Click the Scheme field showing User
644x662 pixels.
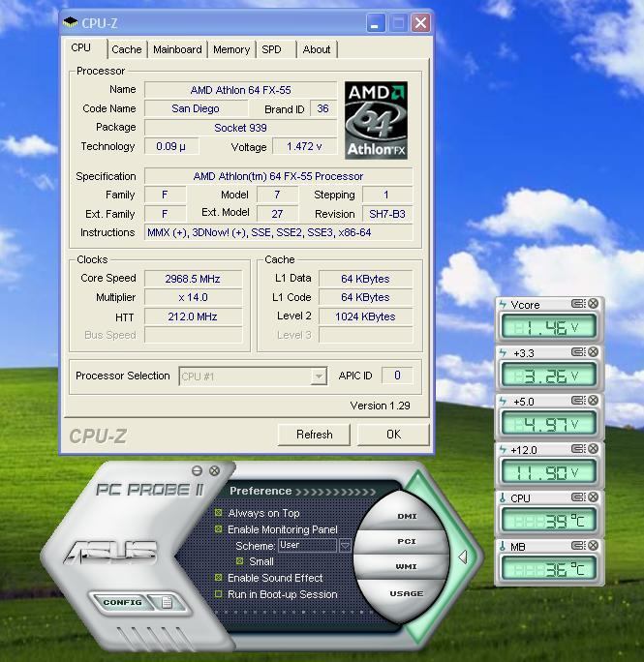pos(308,545)
